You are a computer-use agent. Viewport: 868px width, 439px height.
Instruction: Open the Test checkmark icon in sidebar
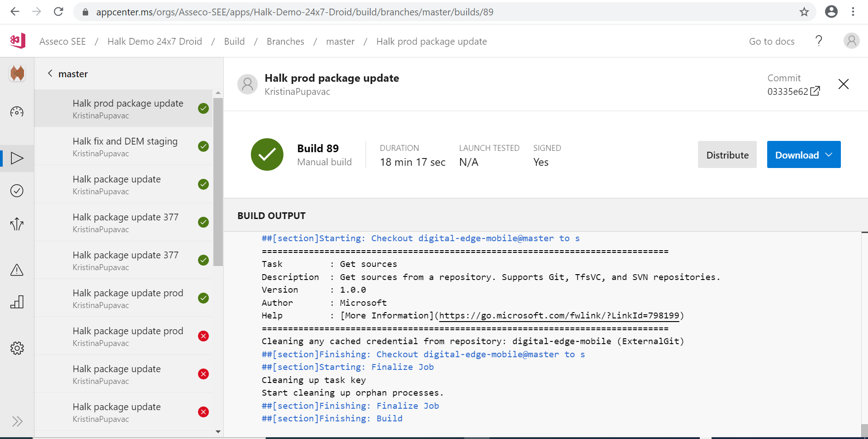(17, 191)
